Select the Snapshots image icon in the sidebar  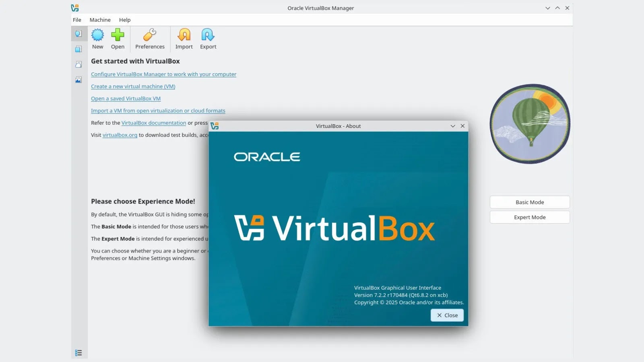[79, 79]
